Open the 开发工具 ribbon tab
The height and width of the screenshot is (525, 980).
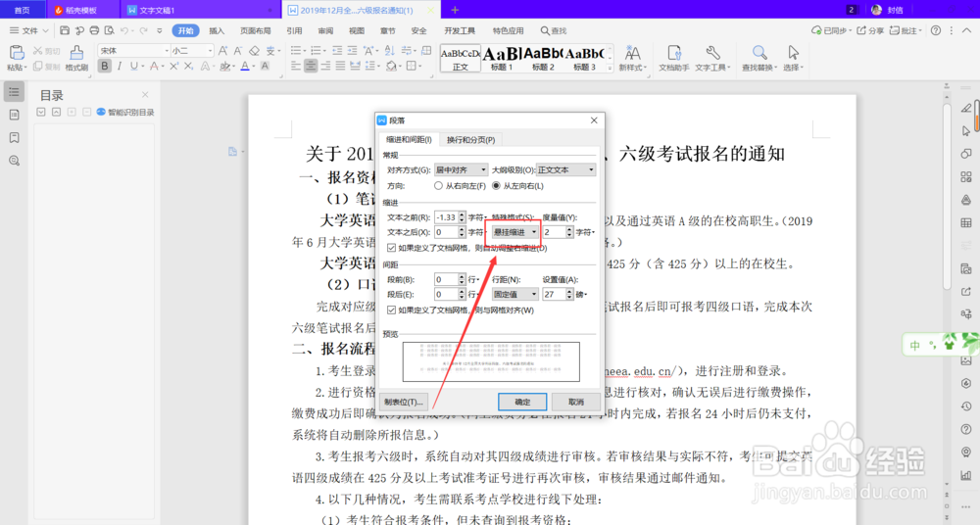460,30
